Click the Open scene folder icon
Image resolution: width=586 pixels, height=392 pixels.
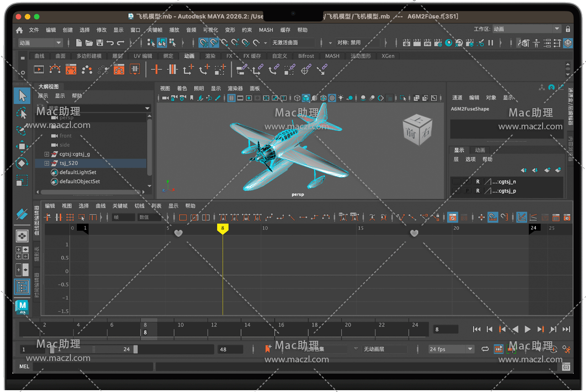(x=89, y=43)
